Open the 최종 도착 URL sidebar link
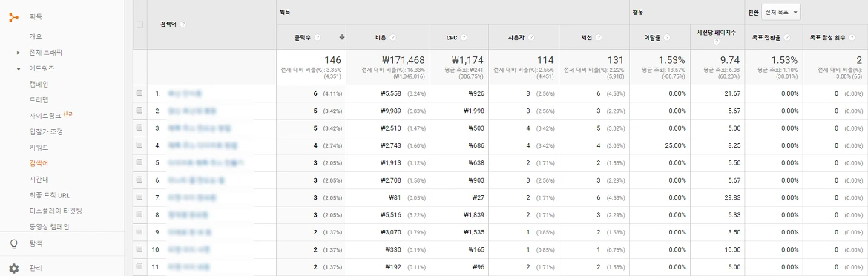Image resolution: width=868 pixels, height=276 pixels. 49,195
